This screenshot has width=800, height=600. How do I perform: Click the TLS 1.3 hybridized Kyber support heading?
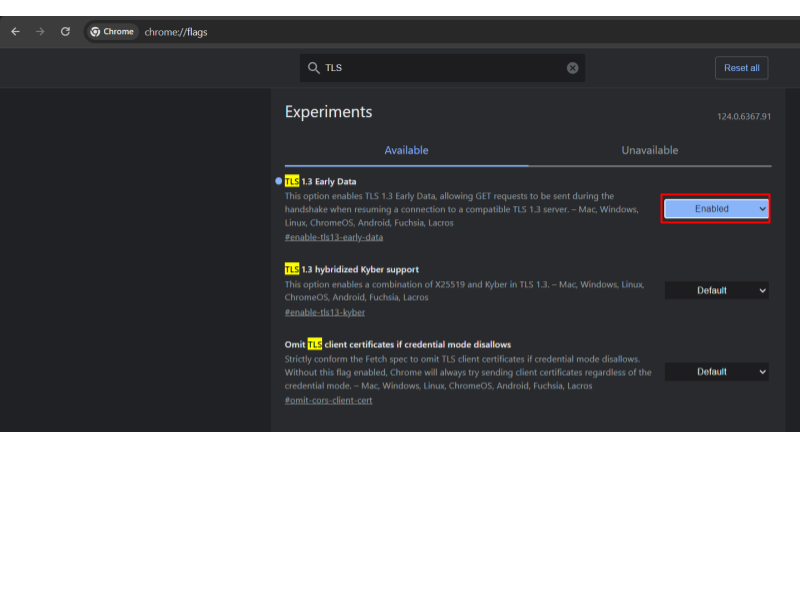coord(352,269)
